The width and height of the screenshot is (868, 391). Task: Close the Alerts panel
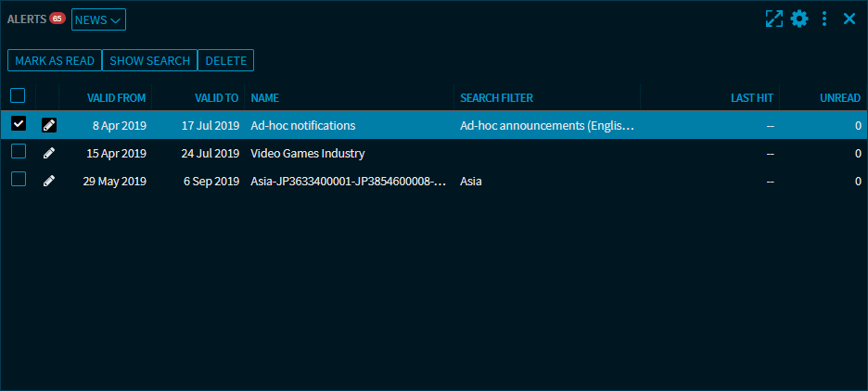pyautogui.click(x=849, y=19)
